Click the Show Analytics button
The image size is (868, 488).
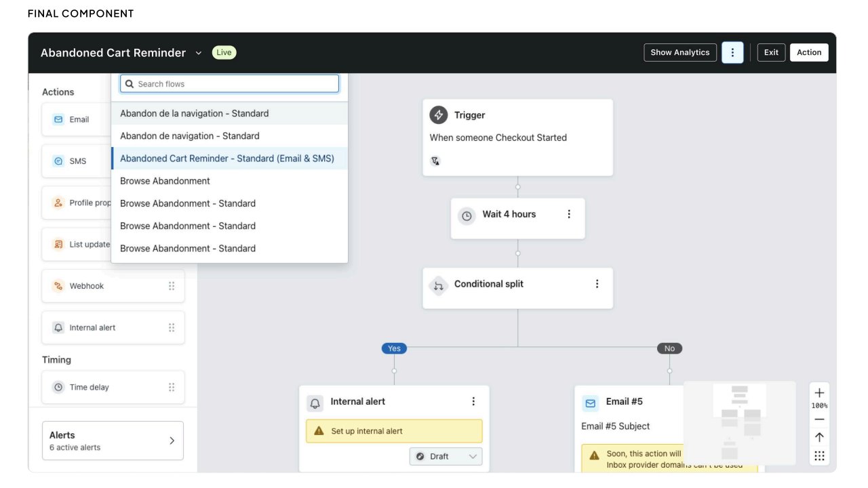pyautogui.click(x=680, y=52)
